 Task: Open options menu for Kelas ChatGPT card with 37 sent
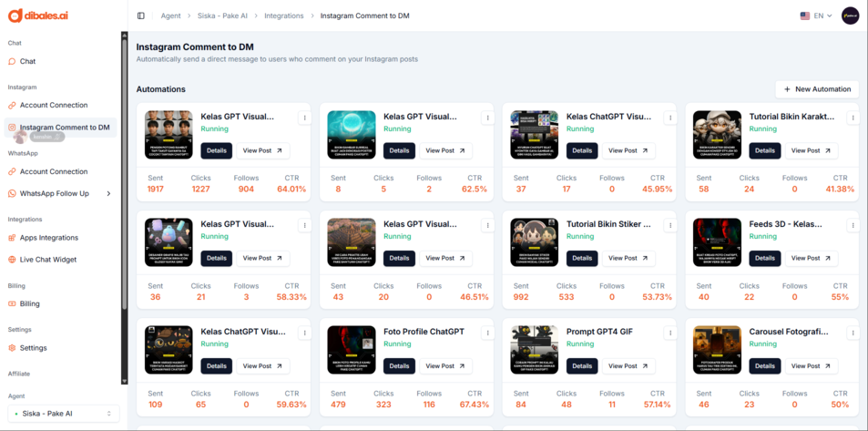pos(670,118)
